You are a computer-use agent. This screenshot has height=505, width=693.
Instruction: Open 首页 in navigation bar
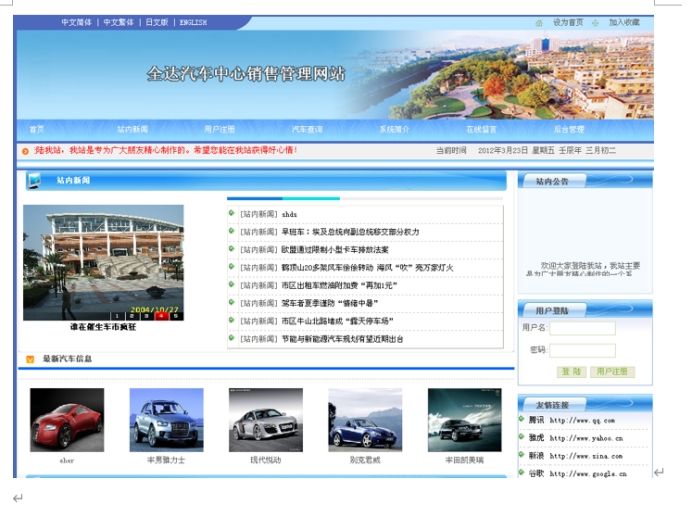tap(37, 129)
